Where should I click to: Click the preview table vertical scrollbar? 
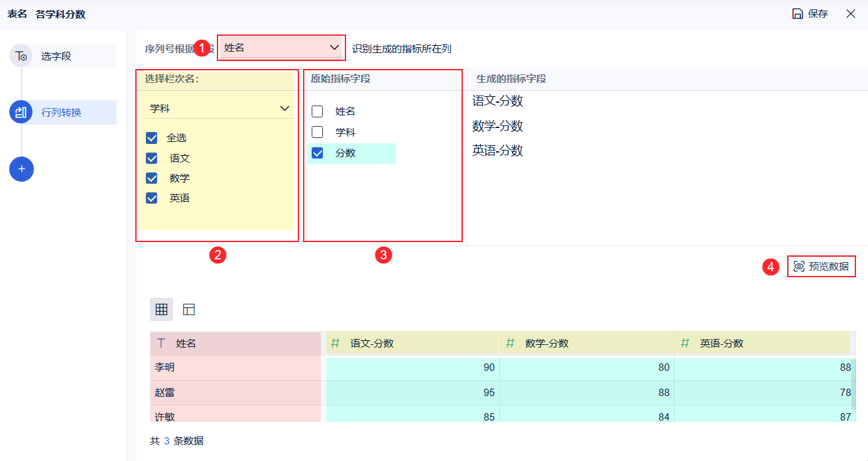pyautogui.click(x=853, y=383)
